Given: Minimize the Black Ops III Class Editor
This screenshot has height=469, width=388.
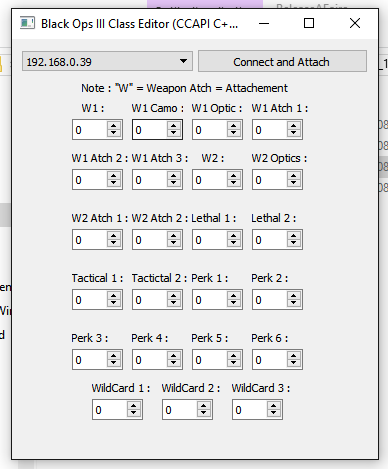Looking at the screenshot, I should (264, 23).
